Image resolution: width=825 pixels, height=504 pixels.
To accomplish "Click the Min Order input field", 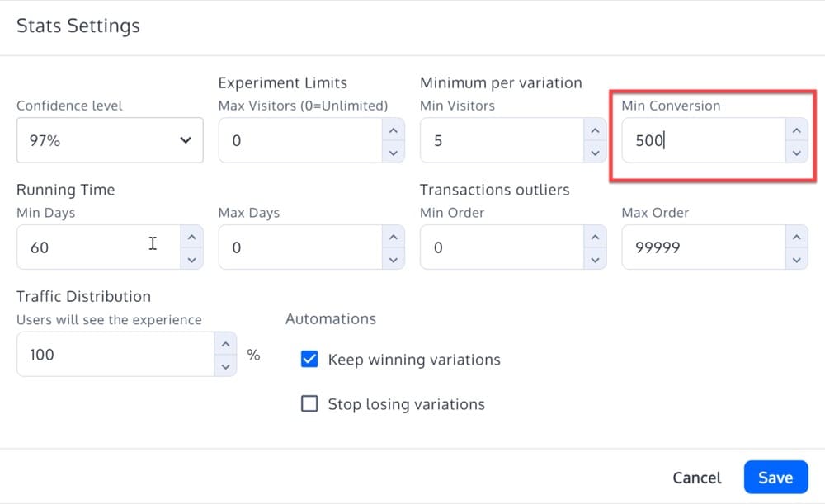I will click(x=502, y=247).
